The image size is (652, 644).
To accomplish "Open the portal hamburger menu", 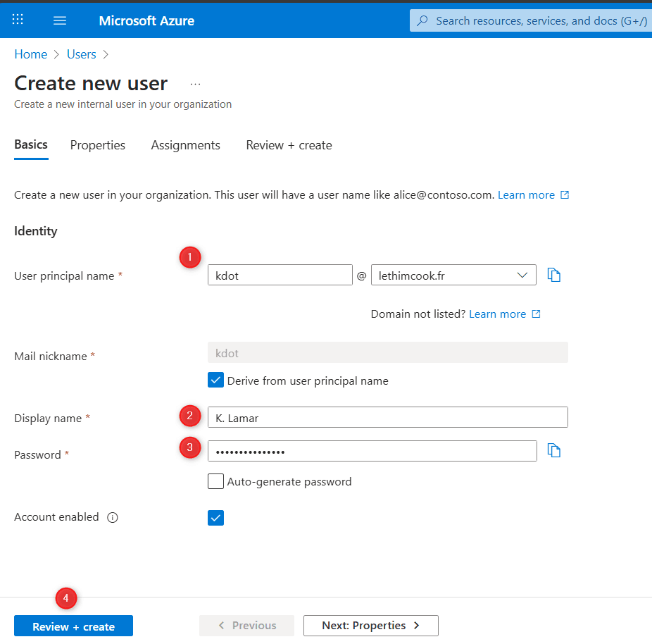I will 60,20.
